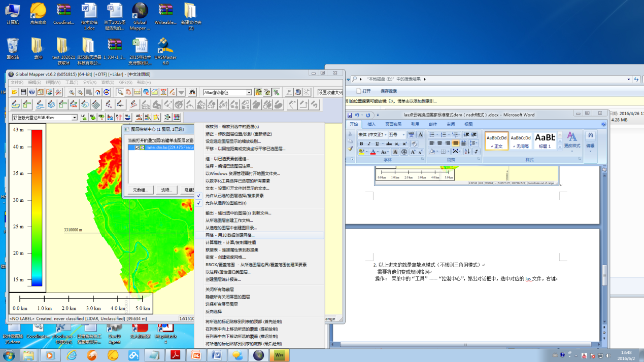This screenshot has height=362, width=644.
Task: Open the Word font name dropdown
Action: click(386, 134)
